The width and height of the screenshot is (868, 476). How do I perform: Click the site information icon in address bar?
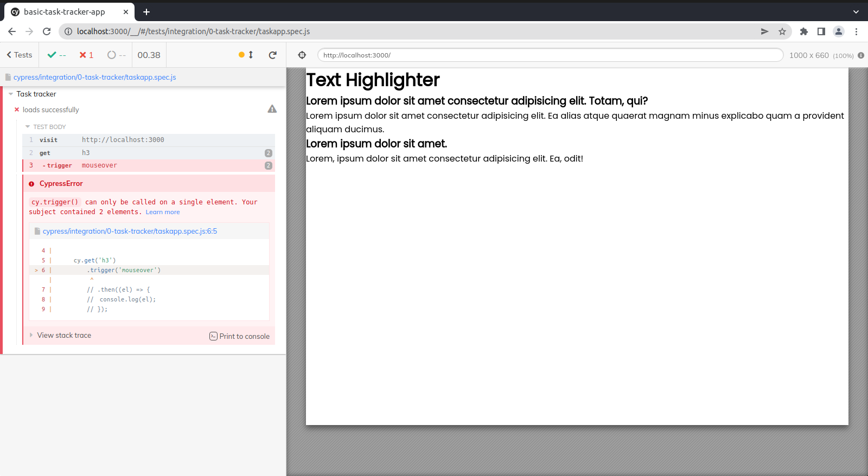pos(68,31)
